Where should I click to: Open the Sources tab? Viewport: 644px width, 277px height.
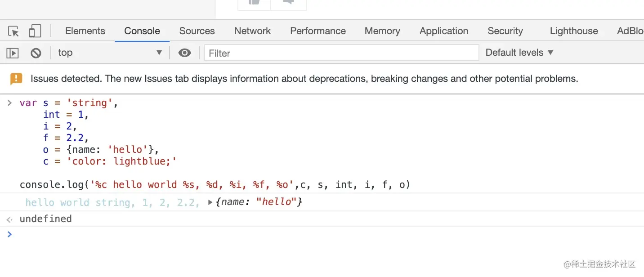coord(197,31)
